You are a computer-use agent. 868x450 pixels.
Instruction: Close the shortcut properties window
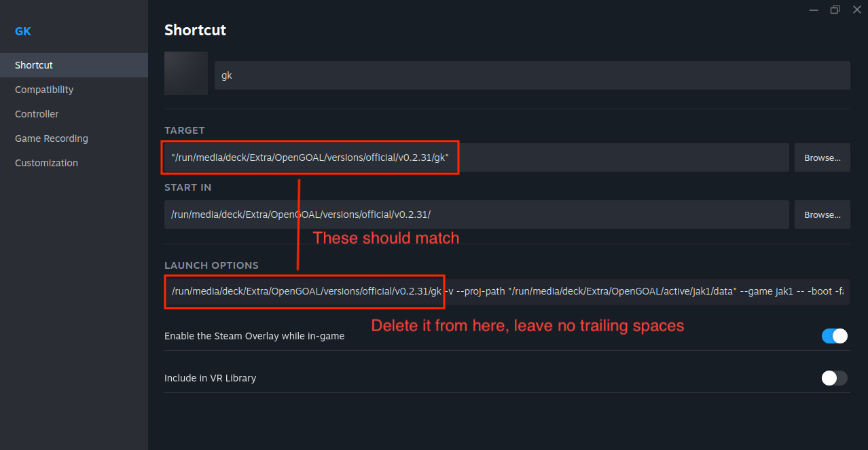pos(856,10)
